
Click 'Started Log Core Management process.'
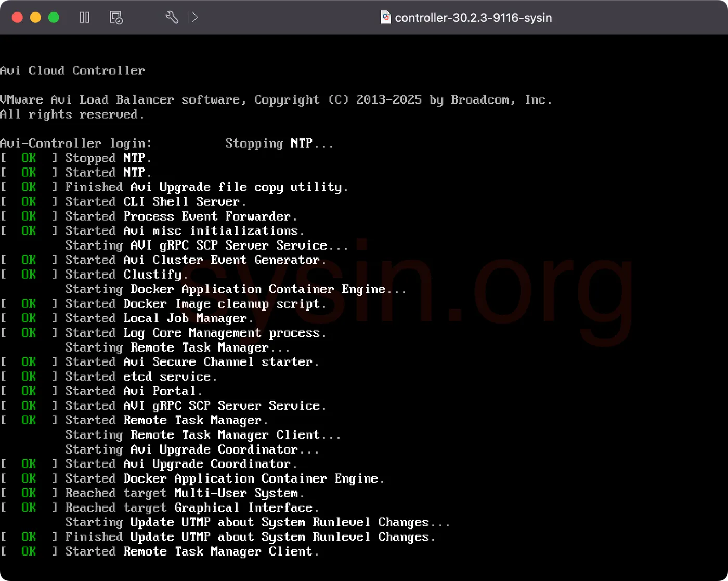(196, 333)
